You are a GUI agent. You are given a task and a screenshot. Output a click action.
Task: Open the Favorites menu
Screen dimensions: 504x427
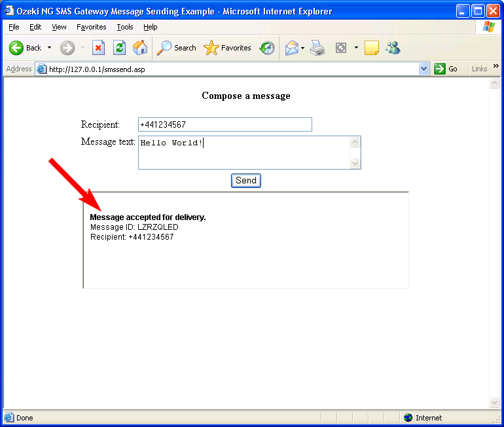pyautogui.click(x=91, y=27)
